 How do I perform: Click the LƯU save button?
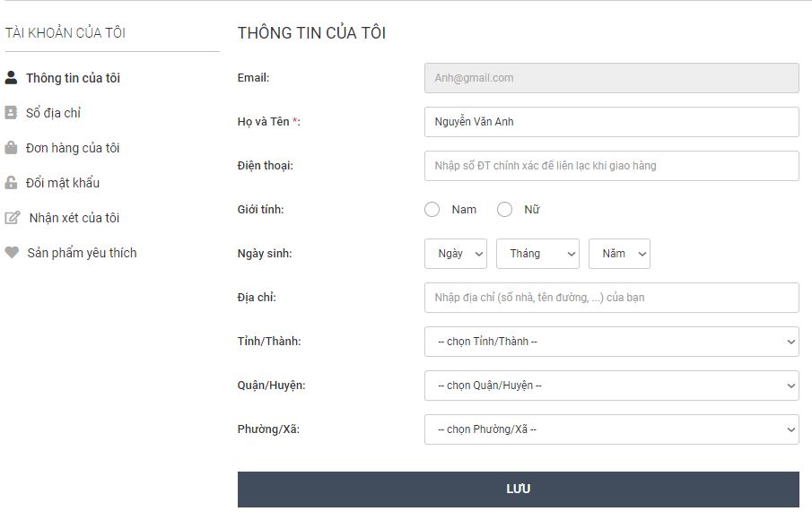[x=519, y=489]
